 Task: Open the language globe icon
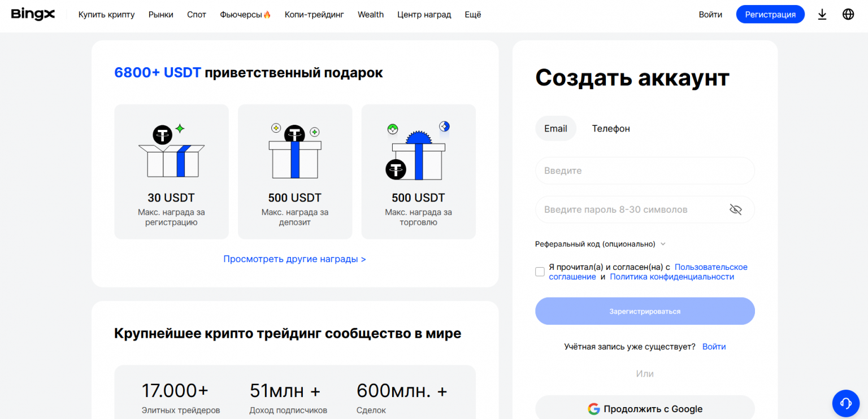(848, 15)
